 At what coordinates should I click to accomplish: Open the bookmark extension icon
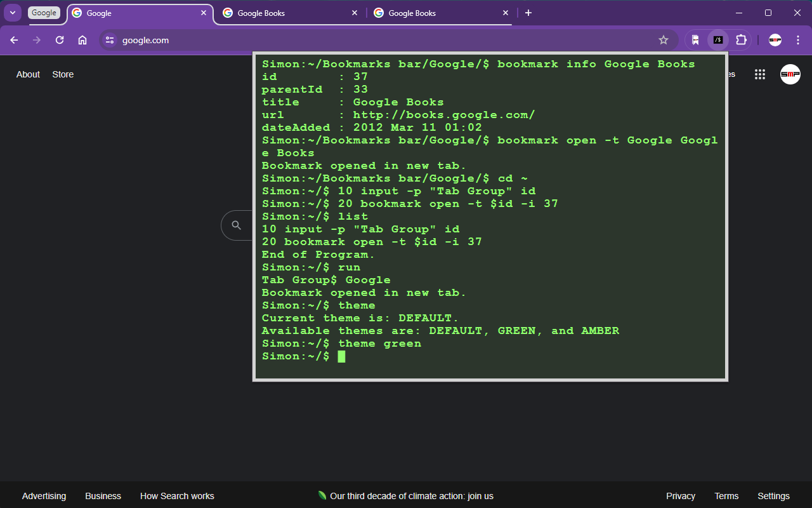click(695, 40)
